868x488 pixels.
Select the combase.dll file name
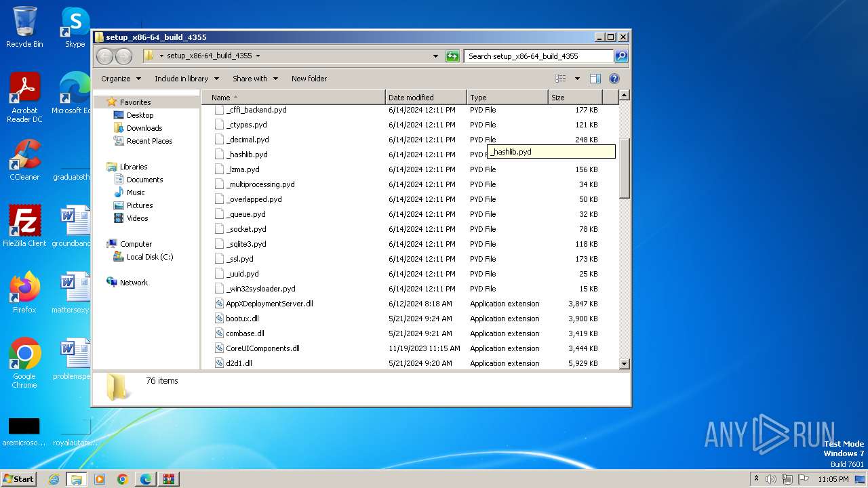click(x=245, y=333)
